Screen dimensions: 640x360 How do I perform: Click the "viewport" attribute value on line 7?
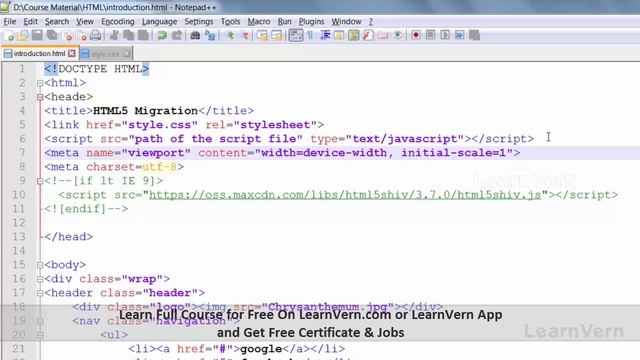(156, 153)
